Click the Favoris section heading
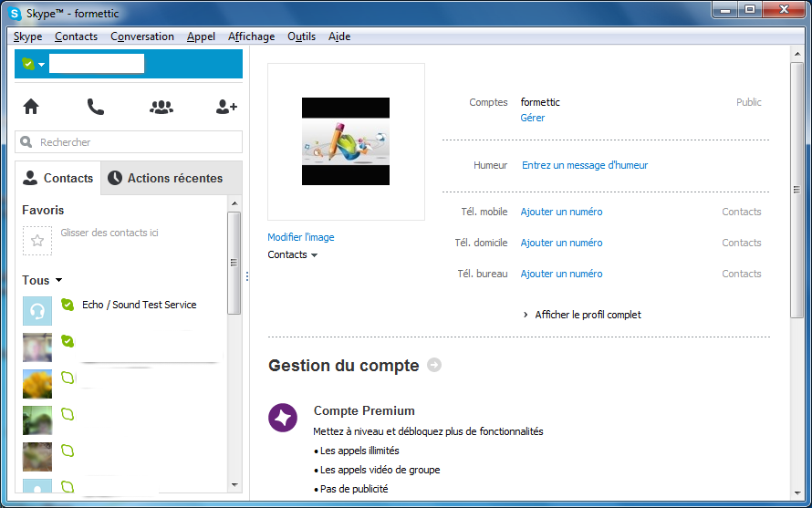The height and width of the screenshot is (508, 812). (x=43, y=211)
